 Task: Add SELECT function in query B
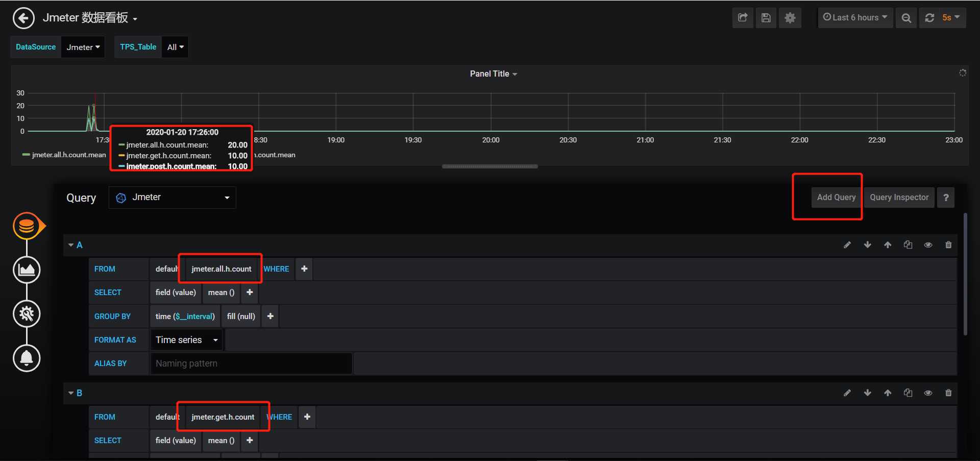pyautogui.click(x=250, y=441)
